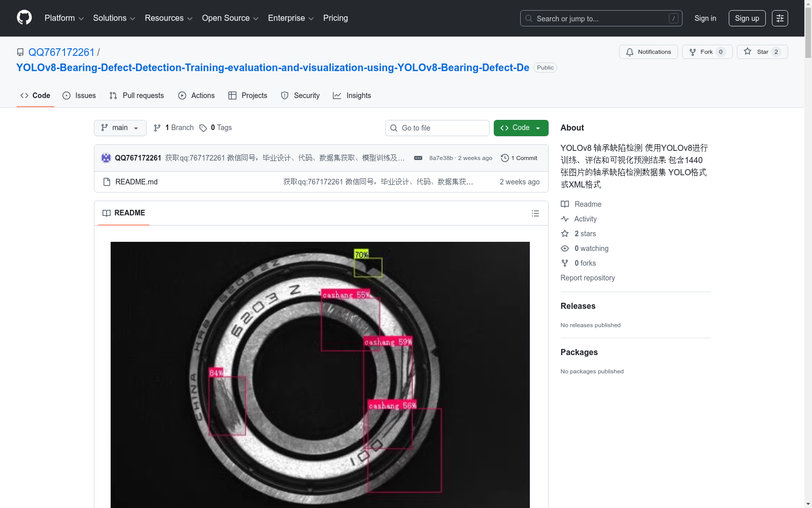Expand the Open Source menu

click(230, 18)
